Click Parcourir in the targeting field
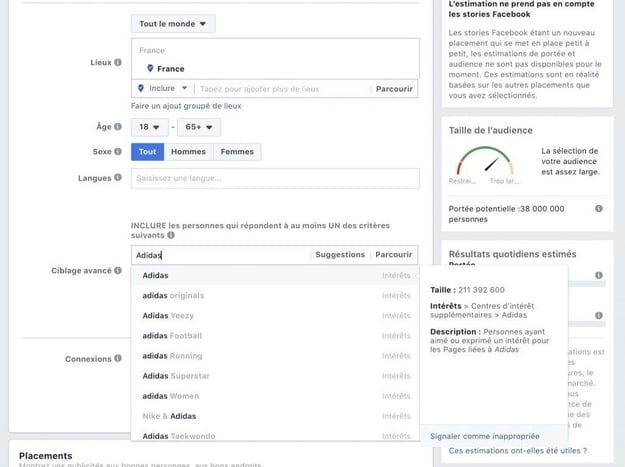Viewport: 625px width, 467px height. point(393,255)
